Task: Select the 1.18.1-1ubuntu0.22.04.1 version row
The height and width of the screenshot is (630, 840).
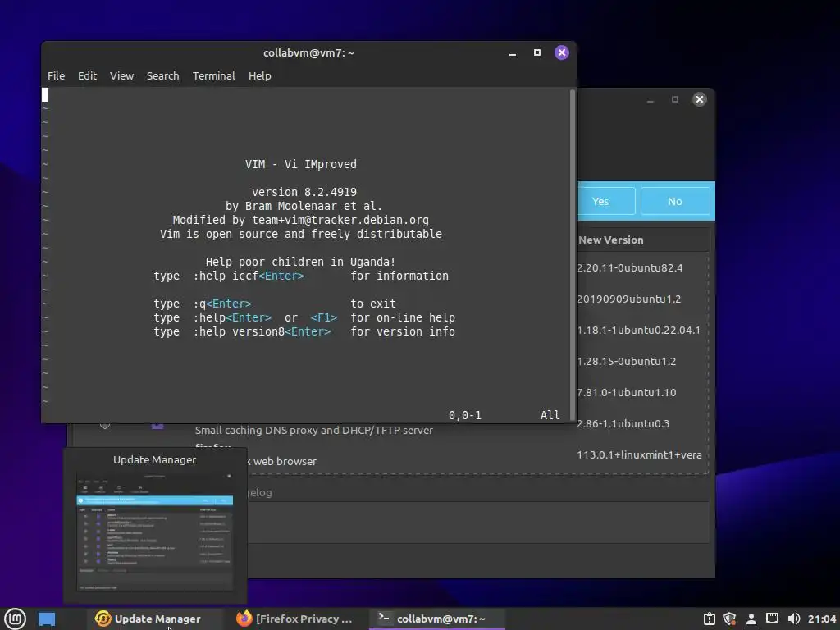Action: (x=638, y=330)
